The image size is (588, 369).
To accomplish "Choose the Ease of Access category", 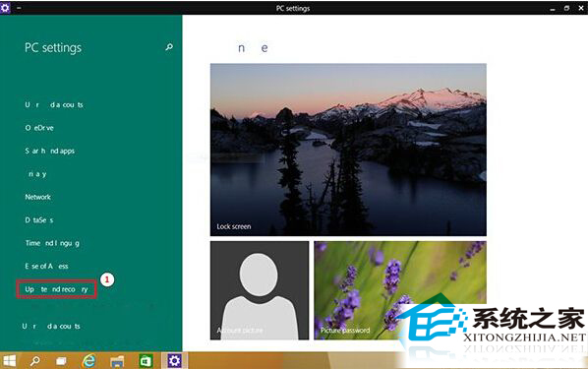I will pyautogui.click(x=46, y=266).
